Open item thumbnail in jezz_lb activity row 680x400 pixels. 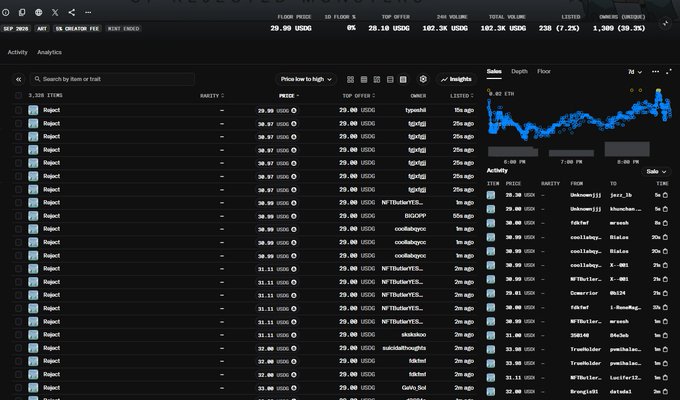coord(491,195)
